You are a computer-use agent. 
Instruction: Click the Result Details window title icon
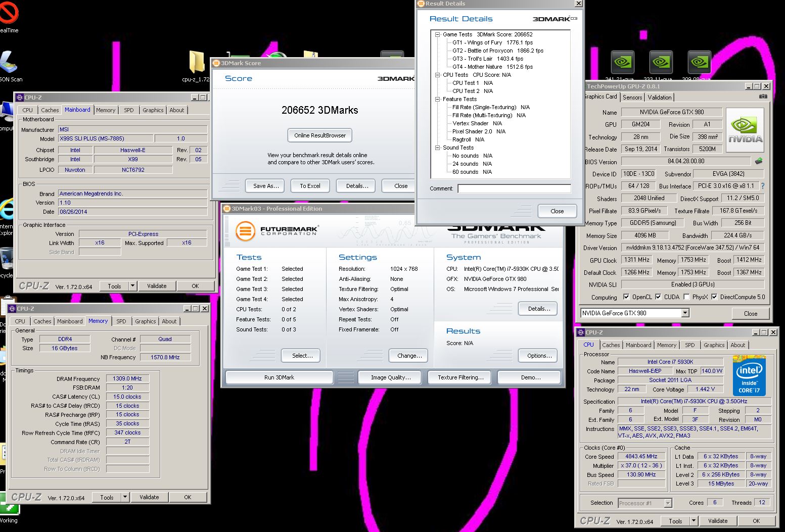click(x=421, y=4)
